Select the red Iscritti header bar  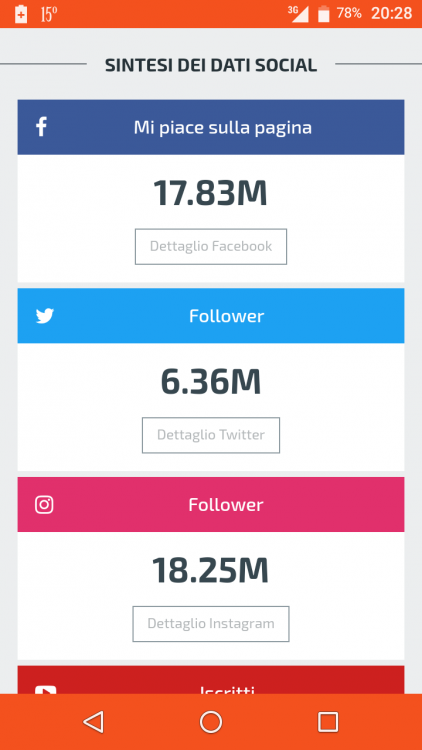211,680
